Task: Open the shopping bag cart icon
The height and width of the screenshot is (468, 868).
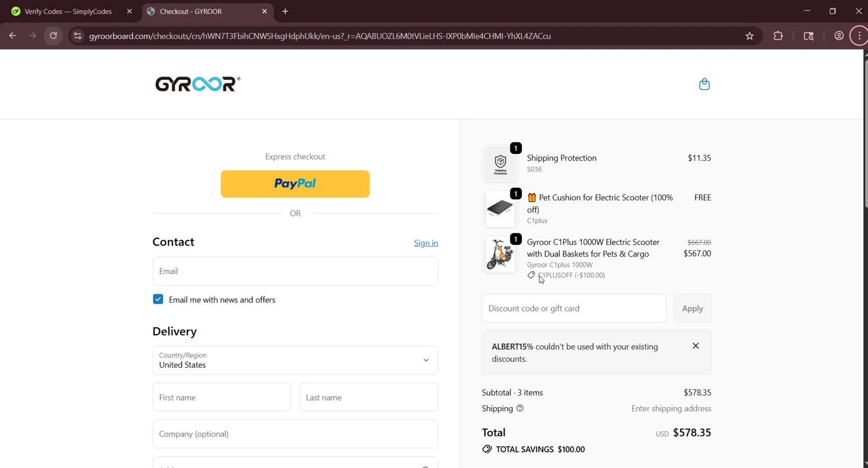Action: 704,84
